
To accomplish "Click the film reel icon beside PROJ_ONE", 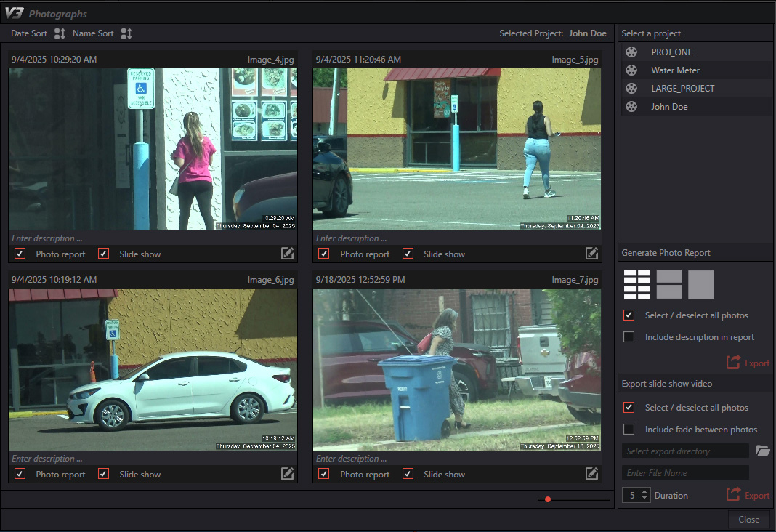I will (631, 52).
